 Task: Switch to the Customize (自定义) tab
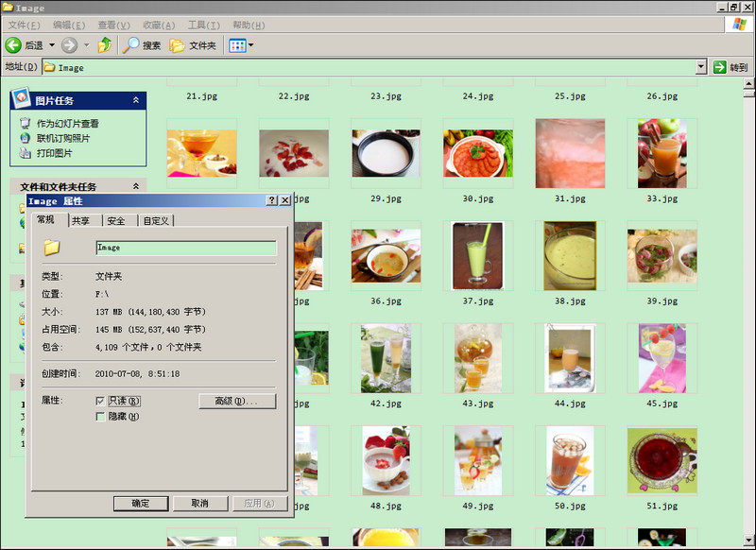156,221
